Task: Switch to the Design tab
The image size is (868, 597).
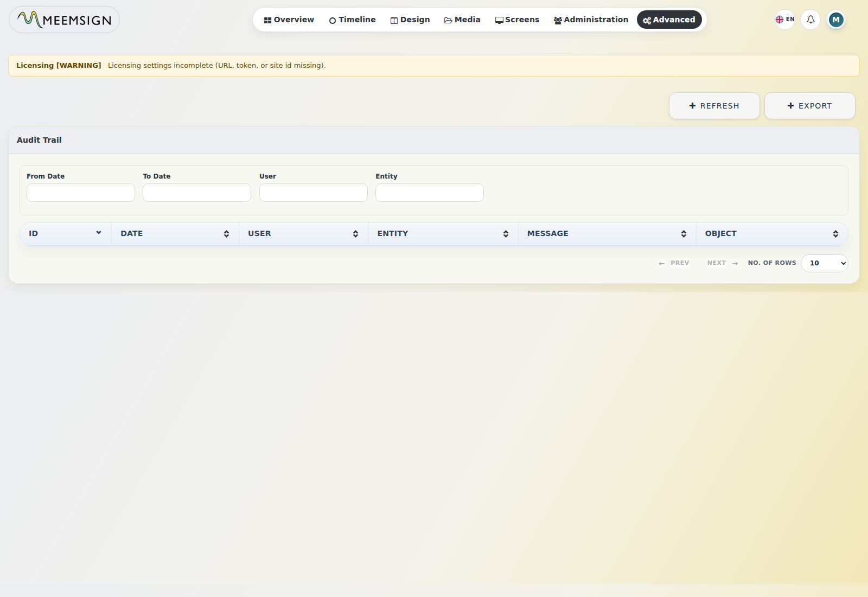Action: coord(410,20)
